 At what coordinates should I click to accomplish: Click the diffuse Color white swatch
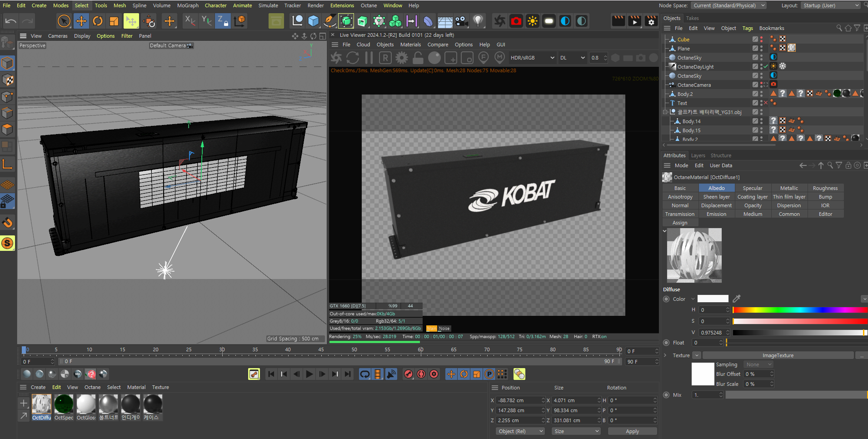click(713, 299)
